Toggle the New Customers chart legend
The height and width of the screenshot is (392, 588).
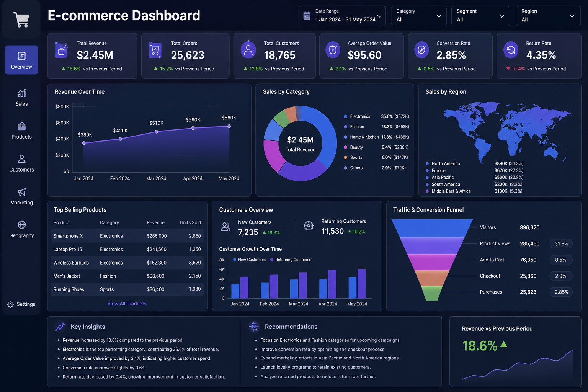click(x=250, y=260)
